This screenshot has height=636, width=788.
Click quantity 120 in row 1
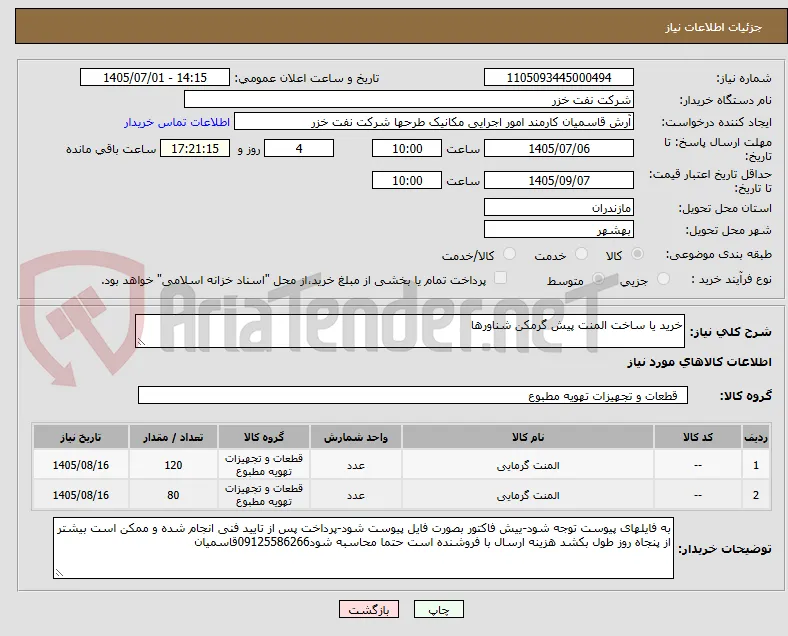[x=173, y=465]
